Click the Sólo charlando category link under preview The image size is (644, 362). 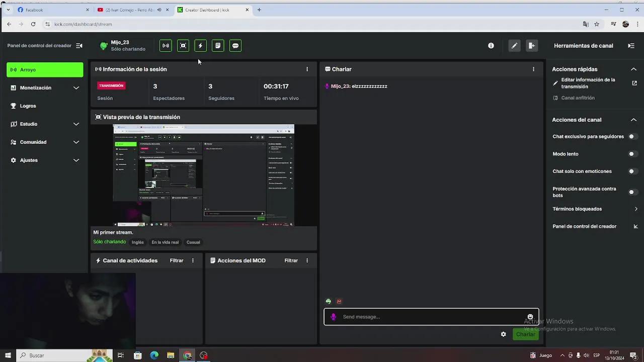pyautogui.click(x=109, y=242)
